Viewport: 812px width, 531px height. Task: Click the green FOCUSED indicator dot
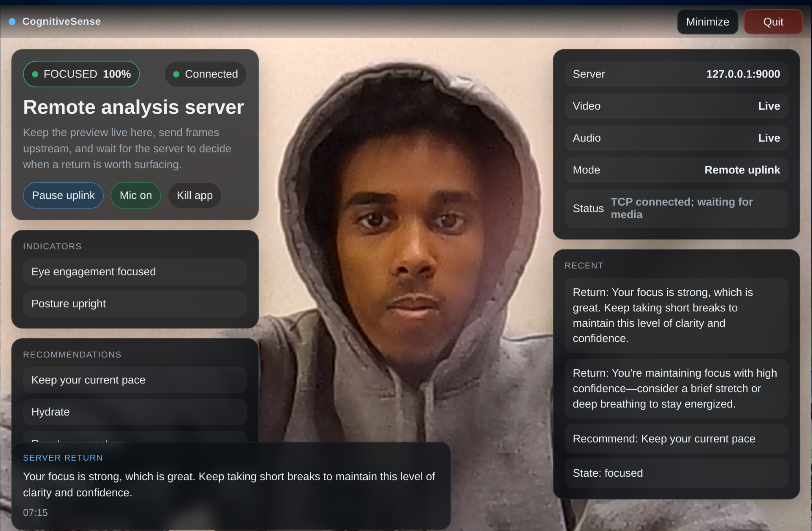[x=35, y=74]
